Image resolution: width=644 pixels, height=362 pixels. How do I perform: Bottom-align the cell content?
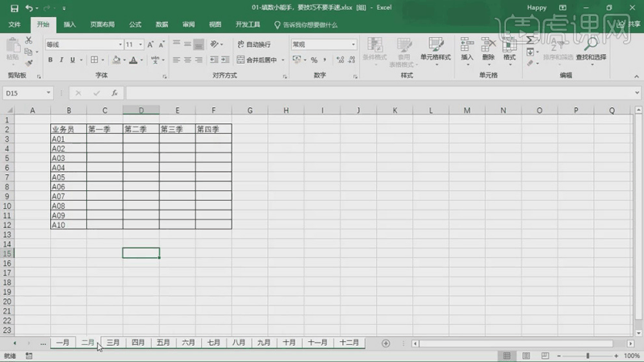(199, 44)
